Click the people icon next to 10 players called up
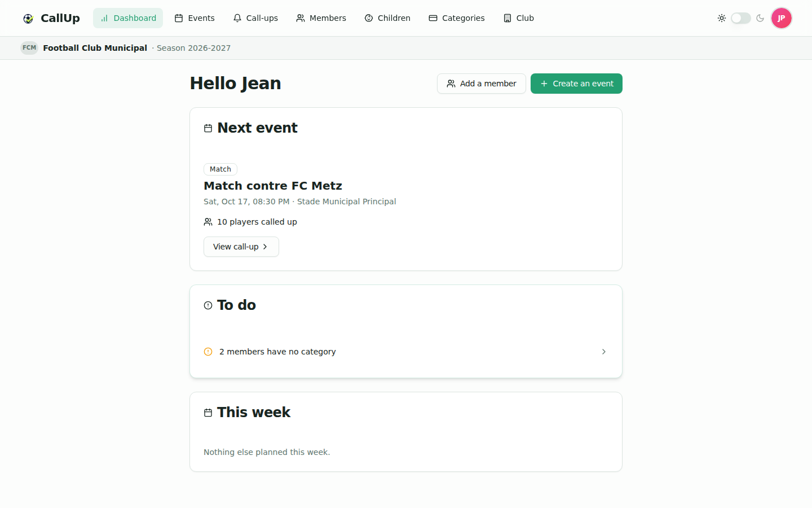This screenshot has height=508, width=812. [208, 222]
